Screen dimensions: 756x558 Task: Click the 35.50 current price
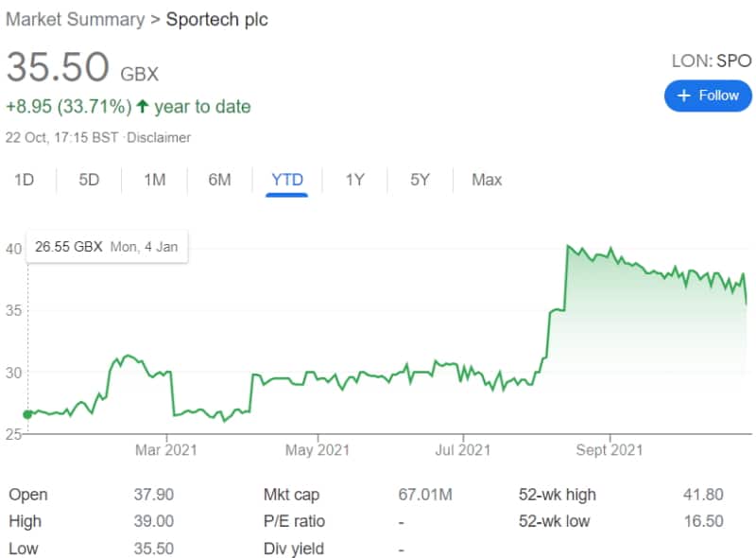[58, 66]
